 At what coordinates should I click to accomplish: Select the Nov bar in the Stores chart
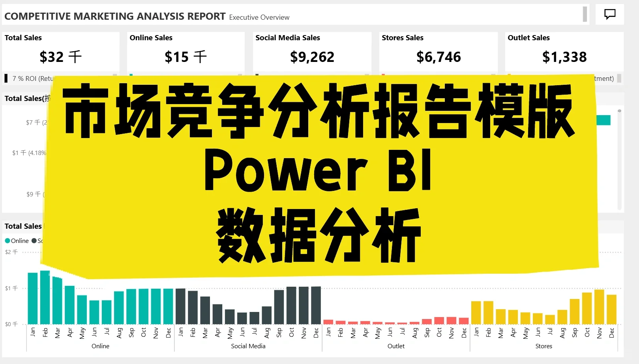[599, 308]
